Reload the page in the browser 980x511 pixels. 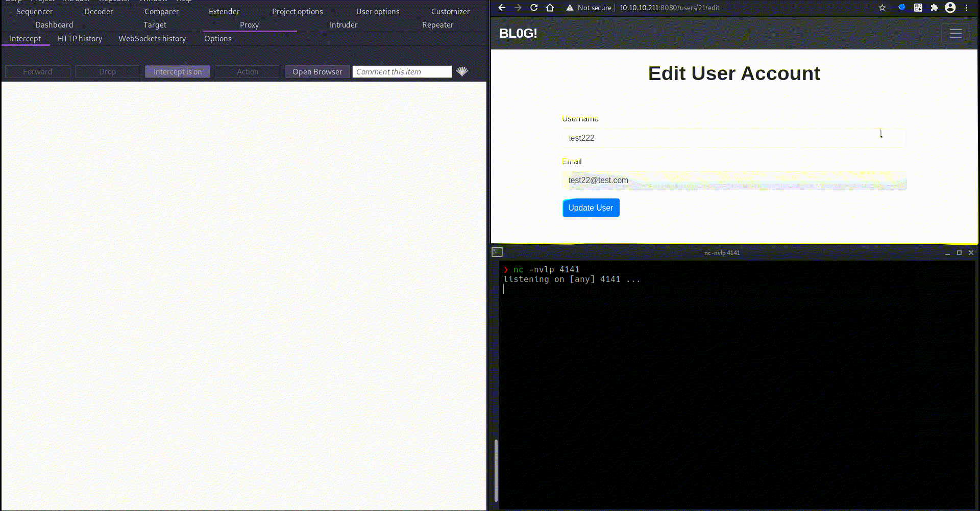(x=534, y=8)
